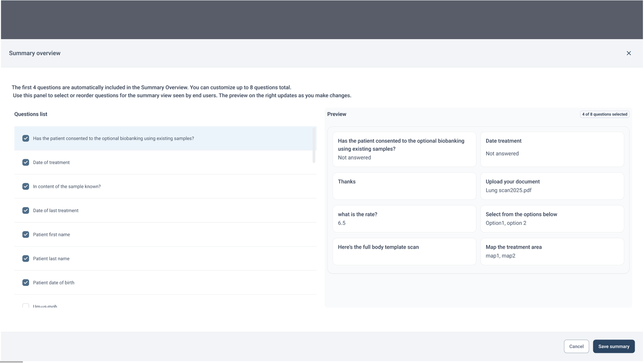Uncheck the biobanking consent question checkbox
Screen dimensions: 644x363
click(26, 138)
